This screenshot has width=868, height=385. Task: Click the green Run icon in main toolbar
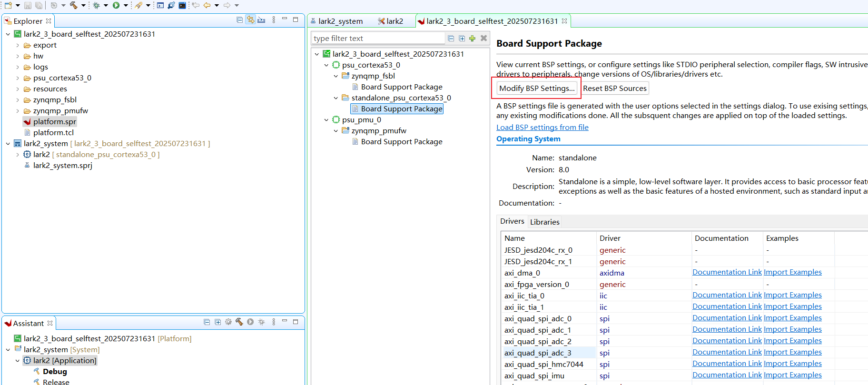[116, 5]
